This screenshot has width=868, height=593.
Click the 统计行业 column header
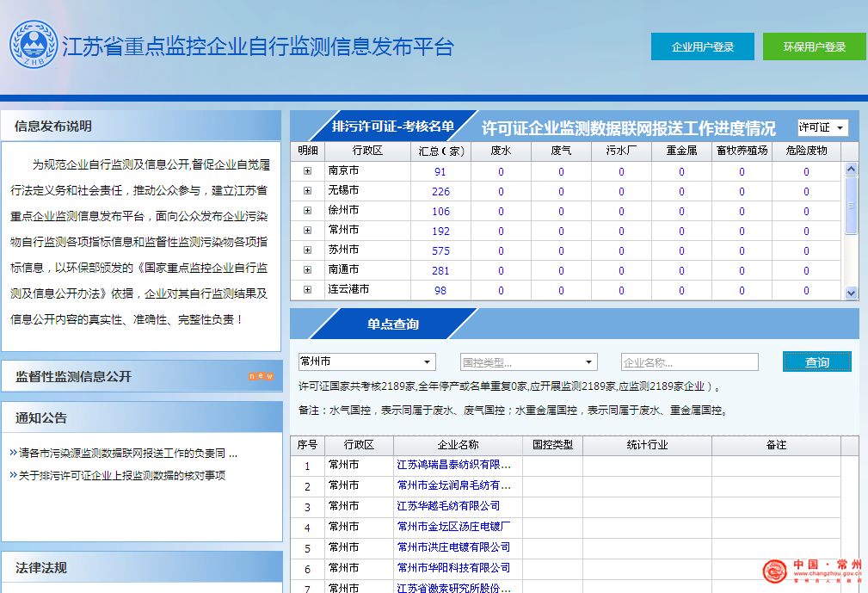coord(647,445)
